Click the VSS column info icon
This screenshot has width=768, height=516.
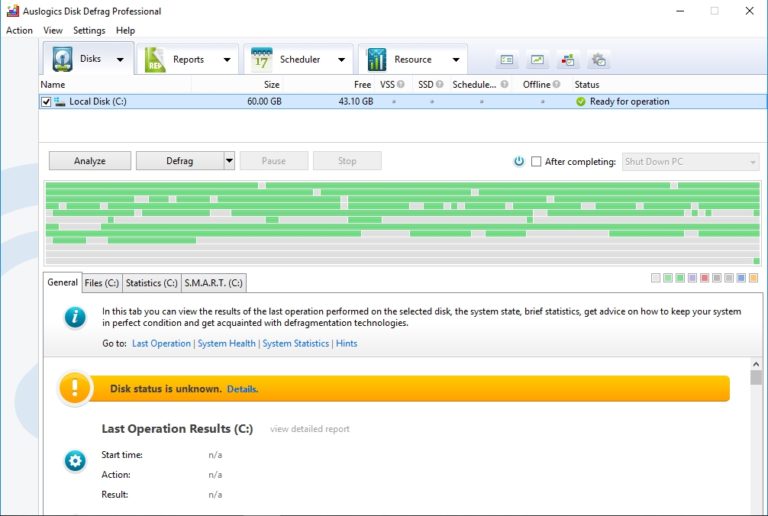coord(401,84)
